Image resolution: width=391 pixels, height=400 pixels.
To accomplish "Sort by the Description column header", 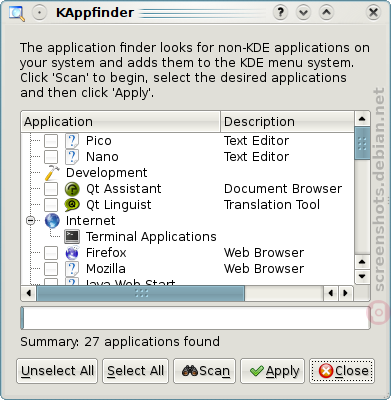I will pyautogui.click(x=287, y=122).
